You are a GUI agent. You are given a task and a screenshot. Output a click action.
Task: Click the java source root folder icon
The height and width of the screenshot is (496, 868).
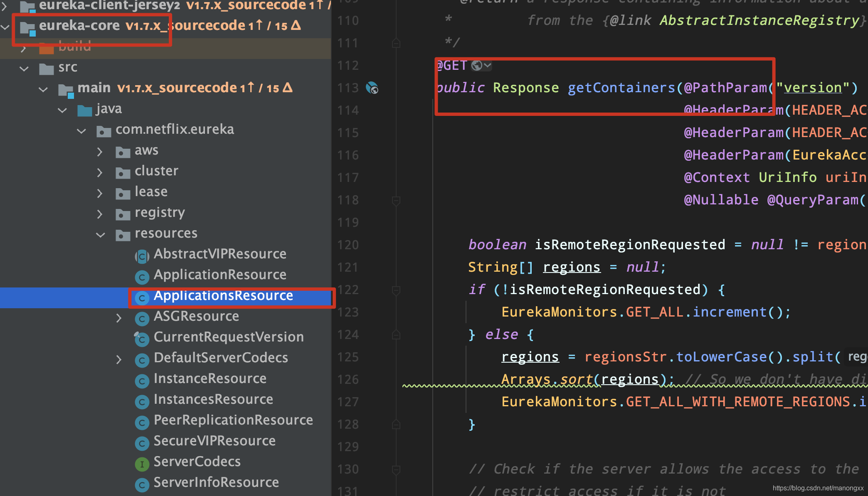(x=85, y=110)
